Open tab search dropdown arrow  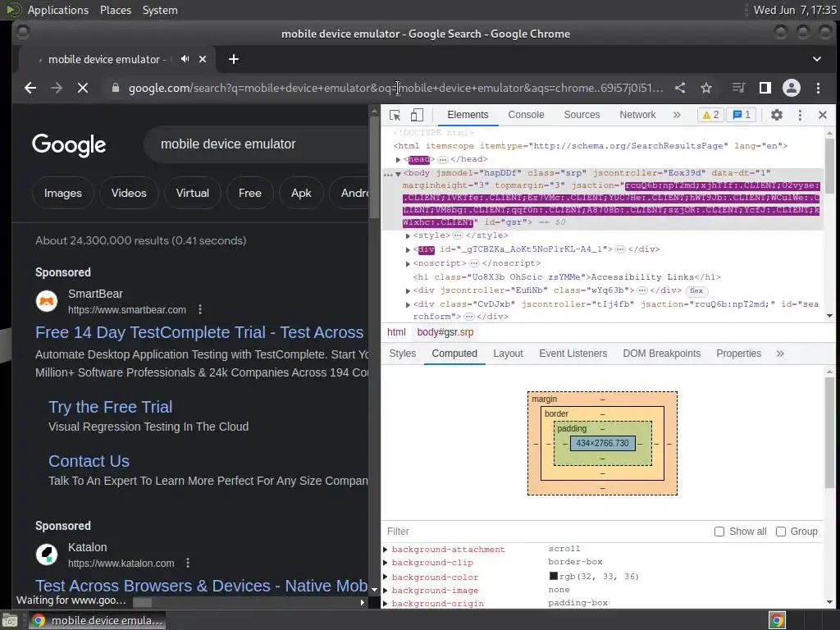click(x=817, y=59)
